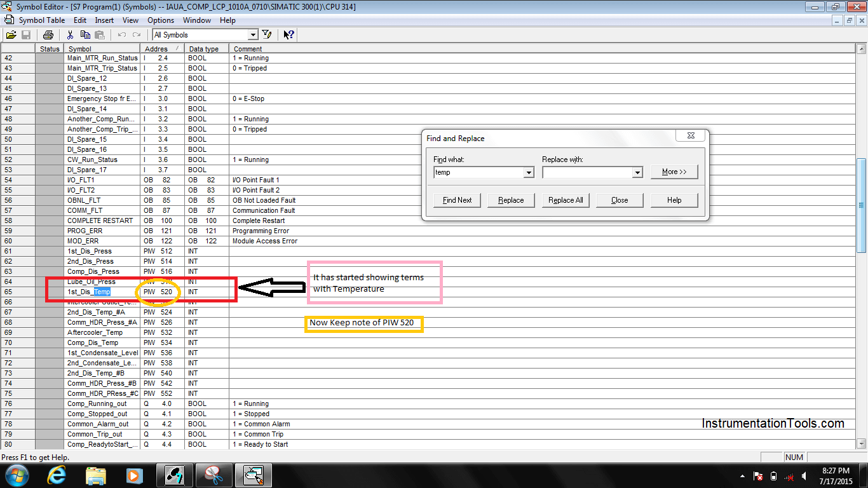Open the Edit Filter funnel icon
868x488 pixels.
267,35
